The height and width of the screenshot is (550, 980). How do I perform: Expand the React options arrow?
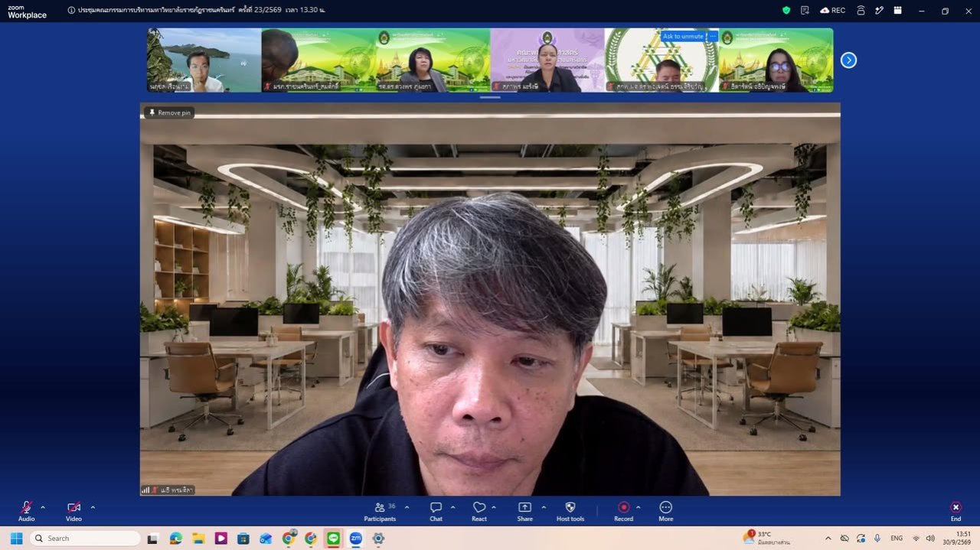pyautogui.click(x=494, y=507)
